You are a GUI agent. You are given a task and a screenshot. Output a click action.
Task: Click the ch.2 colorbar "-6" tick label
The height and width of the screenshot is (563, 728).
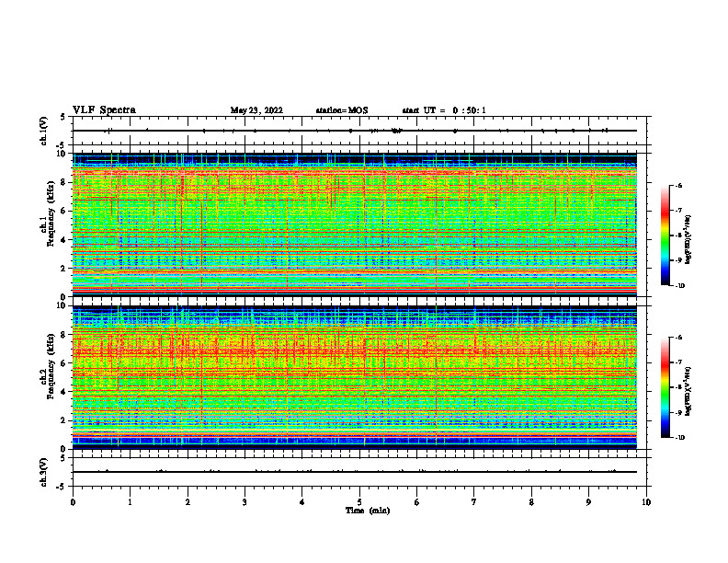pos(679,338)
